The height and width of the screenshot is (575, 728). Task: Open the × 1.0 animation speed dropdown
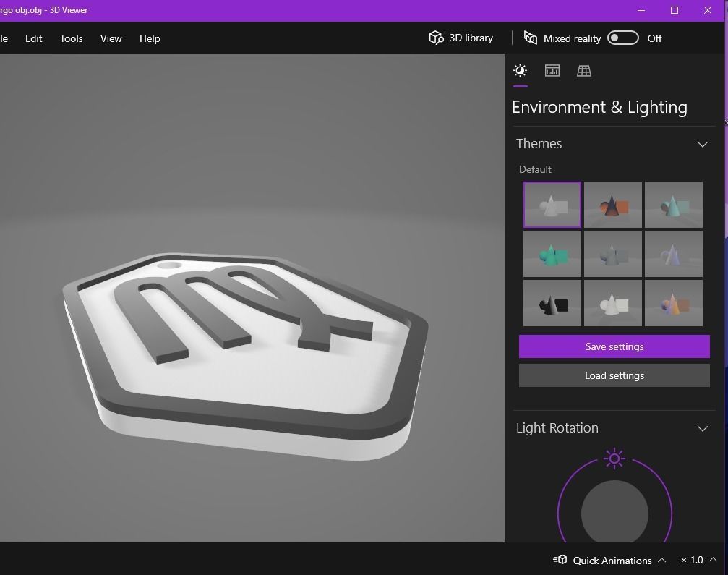[x=699, y=560]
